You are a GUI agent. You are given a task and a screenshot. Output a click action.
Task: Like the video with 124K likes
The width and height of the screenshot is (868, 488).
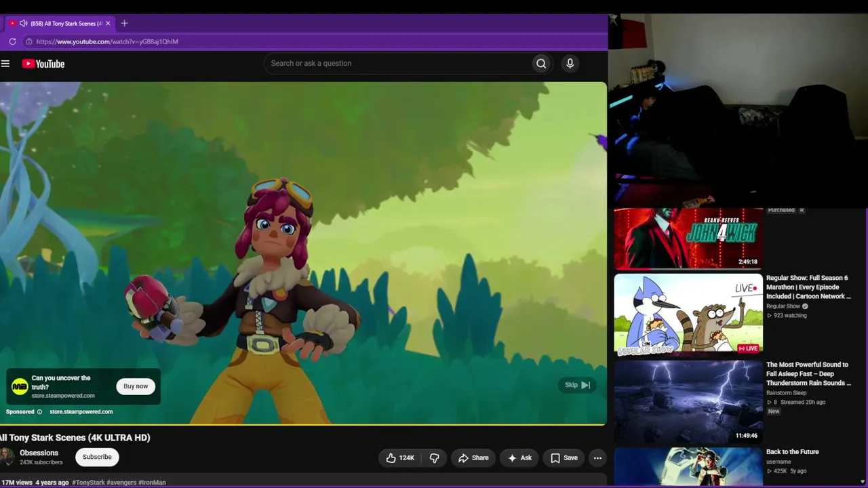pos(399,458)
